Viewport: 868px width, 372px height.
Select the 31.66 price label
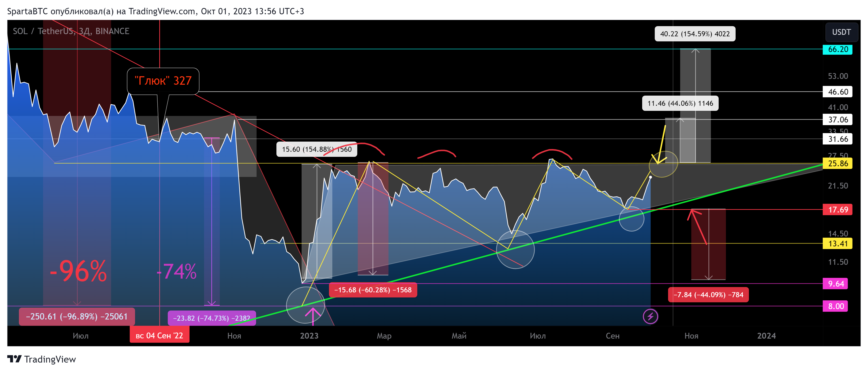[x=837, y=139]
